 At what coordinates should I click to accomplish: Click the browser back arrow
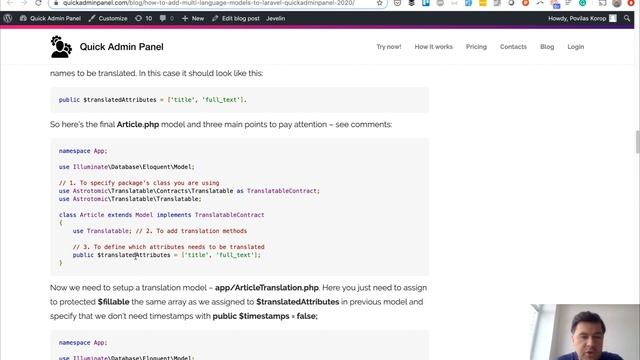coord(10,3)
